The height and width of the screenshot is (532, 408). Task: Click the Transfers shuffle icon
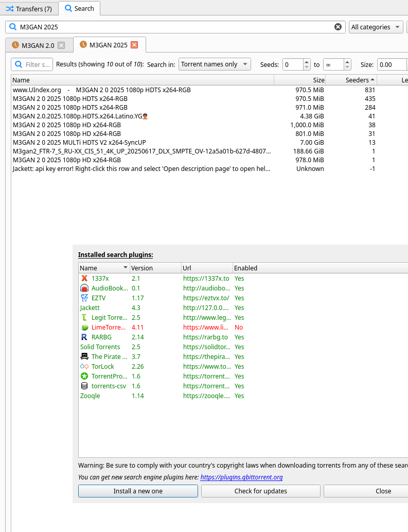tap(9, 9)
